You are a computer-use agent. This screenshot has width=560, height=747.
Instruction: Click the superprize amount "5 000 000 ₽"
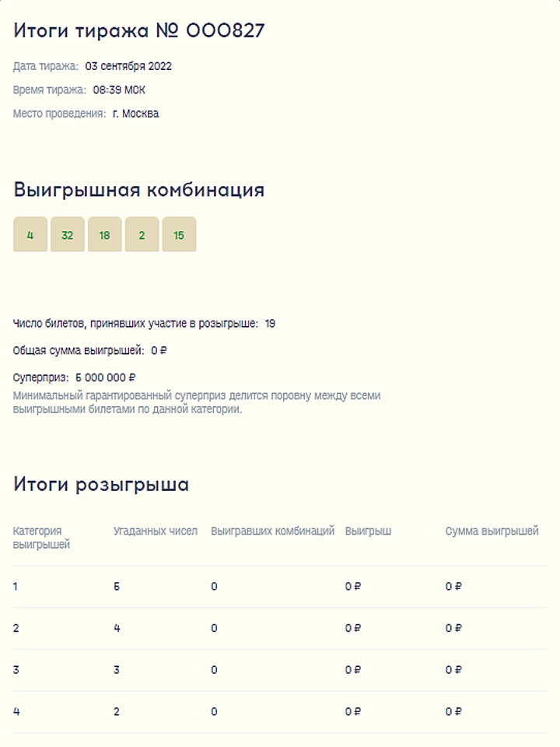point(106,378)
